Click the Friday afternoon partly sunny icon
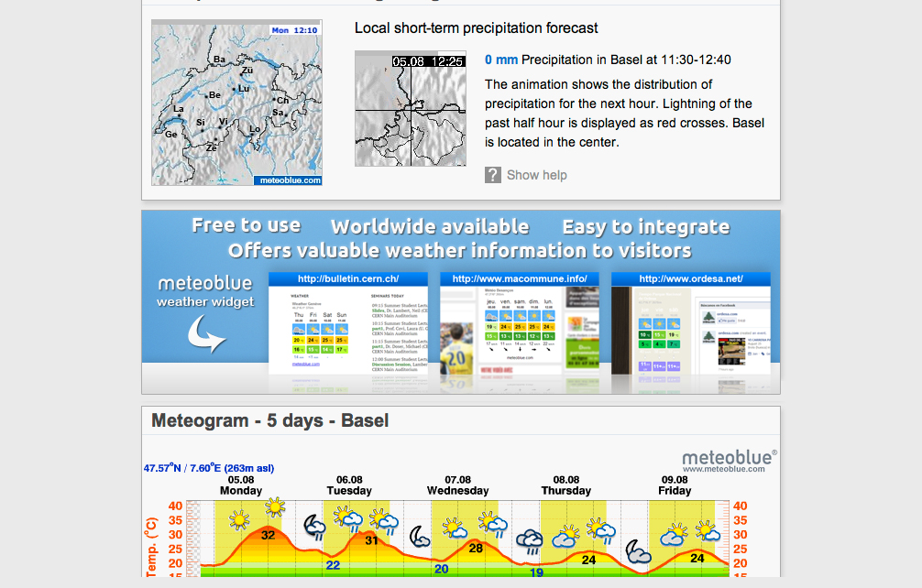Screen dimensions: 922x588 (708, 530)
